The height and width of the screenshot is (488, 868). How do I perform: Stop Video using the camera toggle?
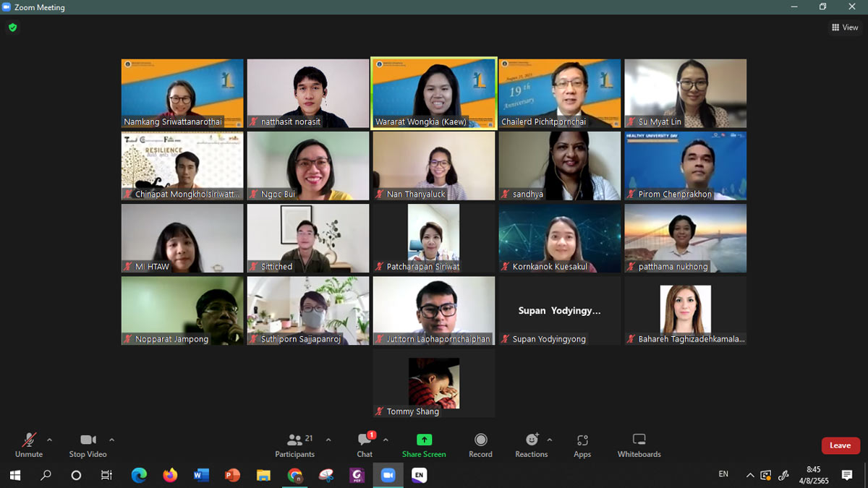click(88, 445)
